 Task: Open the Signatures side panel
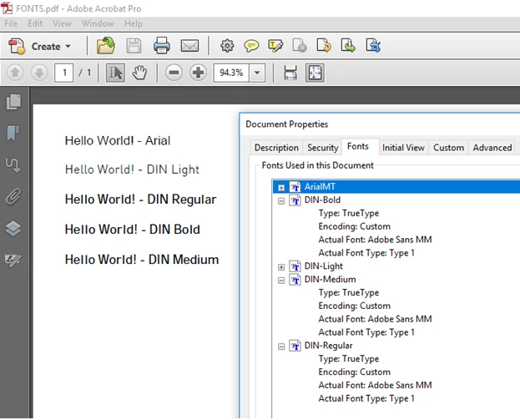click(13, 260)
